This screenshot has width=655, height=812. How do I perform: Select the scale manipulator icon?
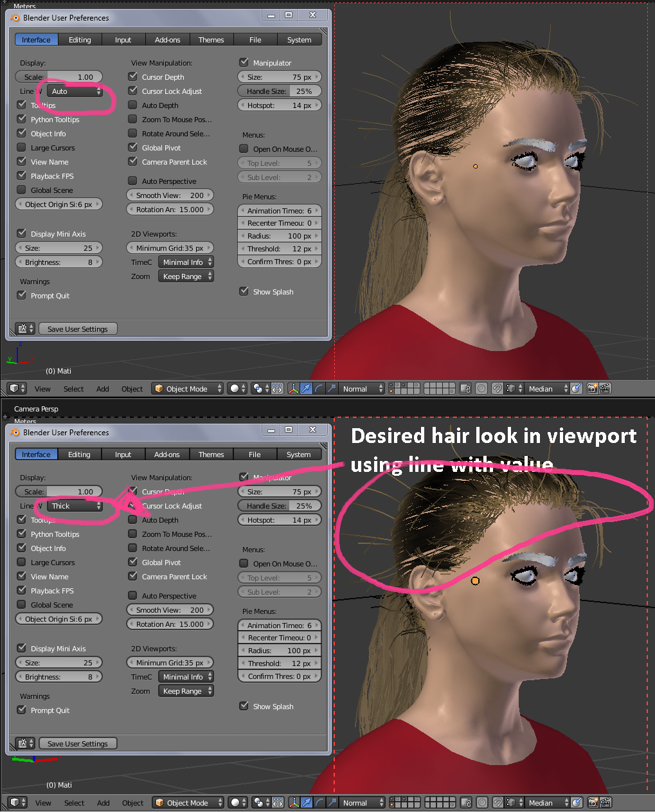pos(331,388)
